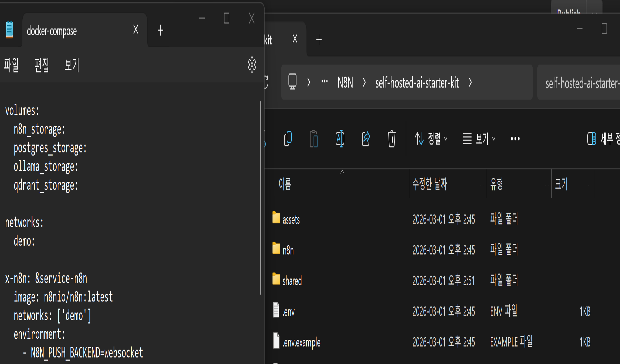Click the Delete trash can icon
The width and height of the screenshot is (620, 364).
tap(391, 139)
